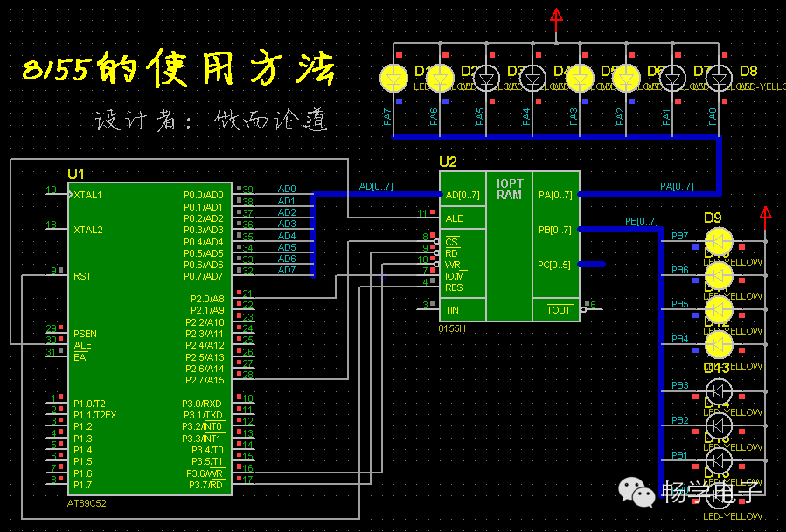Click the RST pin label on U1
Image resolution: width=786 pixels, height=532 pixels.
pyautogui.click(x=82, y=276)
